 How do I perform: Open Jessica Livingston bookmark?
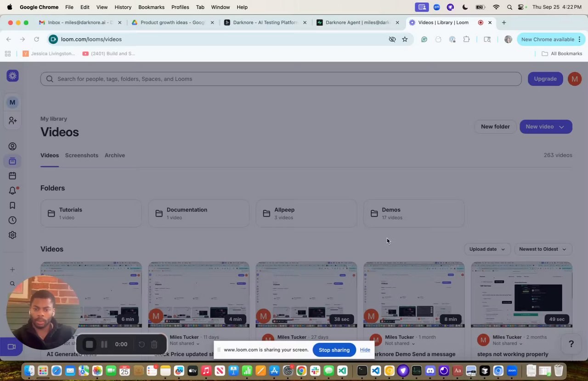click(49, 54)
